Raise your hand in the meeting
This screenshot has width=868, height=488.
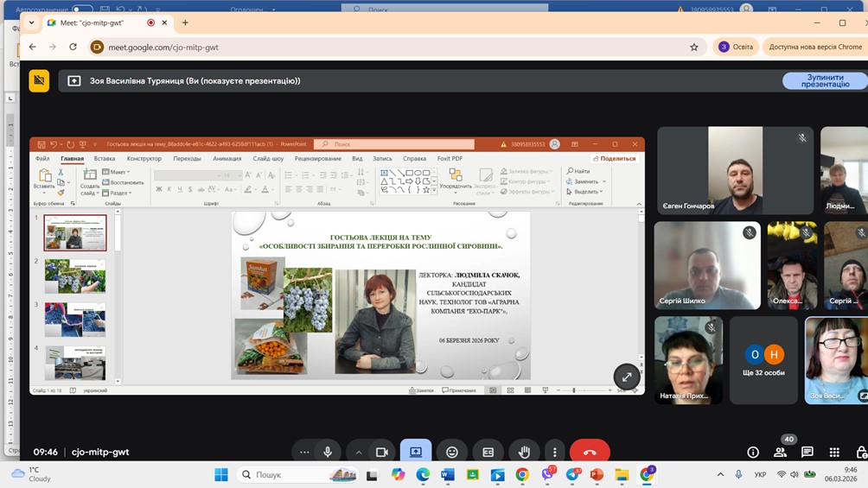click(524, 452)
